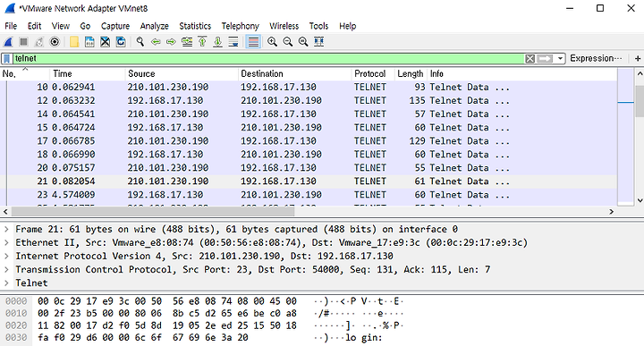The image size is (644, 346).
Task: Go to a specified packet
Action: coord(187,42)
